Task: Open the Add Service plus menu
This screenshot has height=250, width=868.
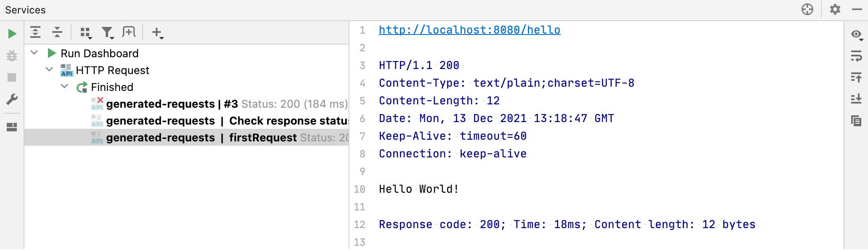Action: pos(157,32)
